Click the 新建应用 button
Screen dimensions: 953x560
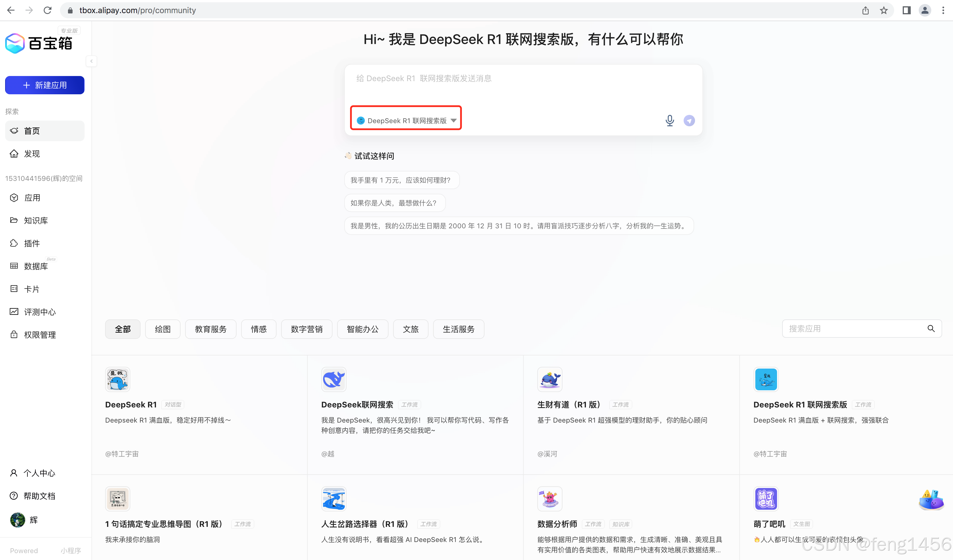pyautogui.click(x=45, y=85)
